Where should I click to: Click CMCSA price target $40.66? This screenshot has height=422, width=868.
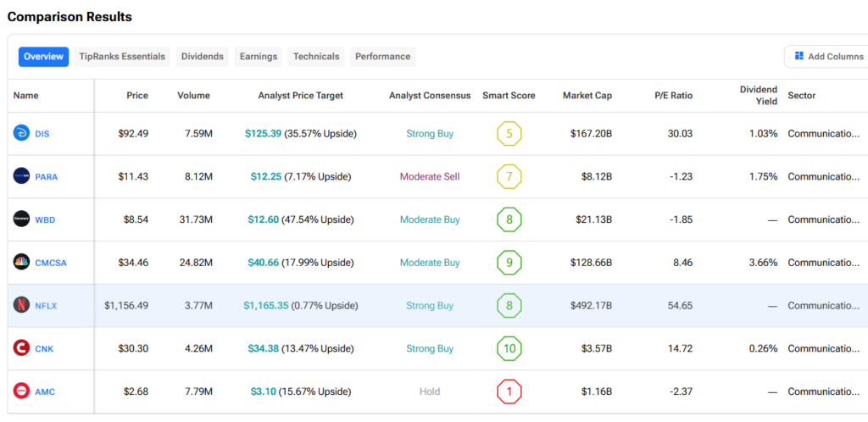click(263, 262)
